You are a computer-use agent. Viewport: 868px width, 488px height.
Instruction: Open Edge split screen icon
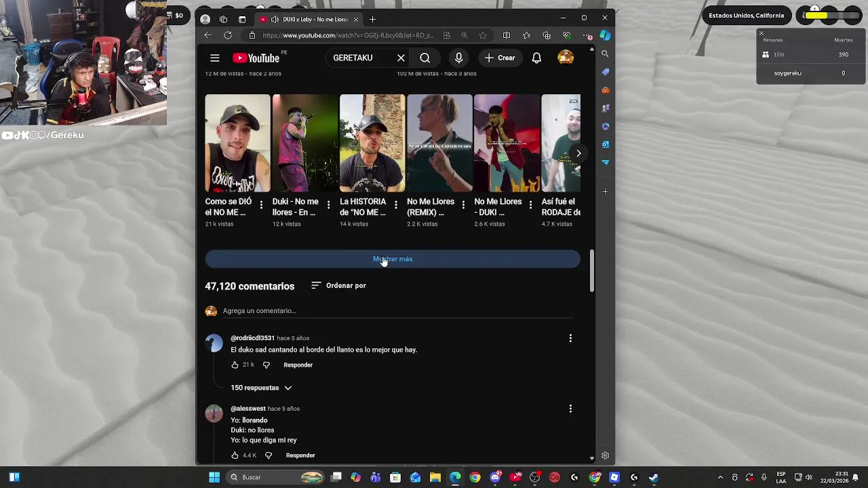coord(507,35)
